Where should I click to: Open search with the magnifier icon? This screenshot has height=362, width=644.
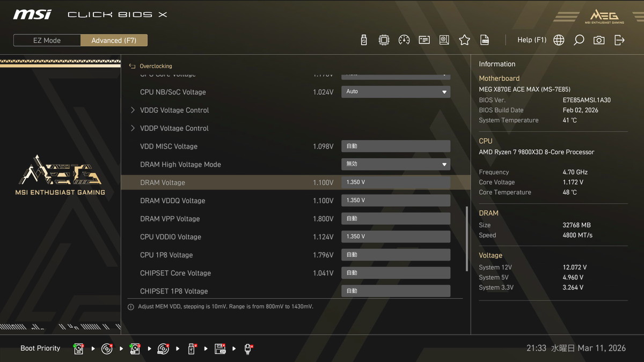click(579, 40)
